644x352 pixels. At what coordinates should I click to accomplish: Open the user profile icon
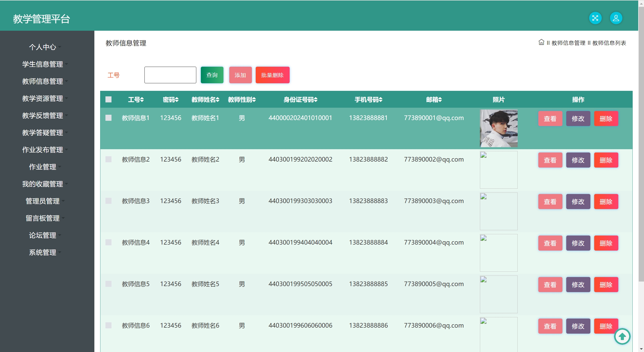(x=616, y=18)
